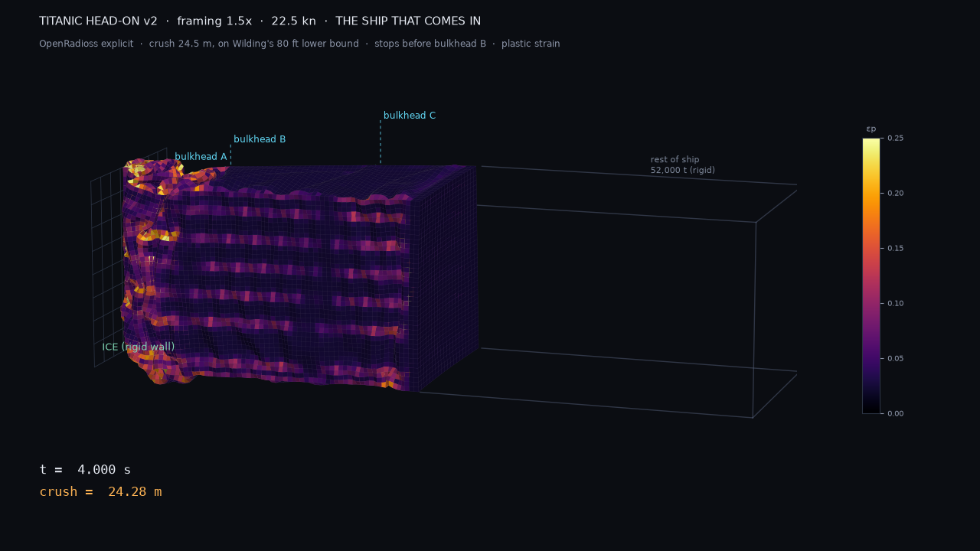Click the 0.00 colorbar tick label
The height and width of the screenshot is (551, 980).
click(x=896, y=414)
